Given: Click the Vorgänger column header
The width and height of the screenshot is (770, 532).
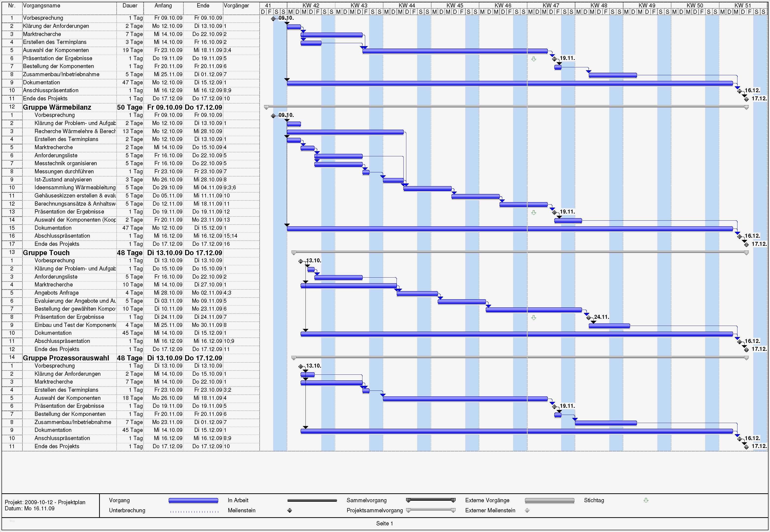Looking at the screenshot, I should 236,6.
